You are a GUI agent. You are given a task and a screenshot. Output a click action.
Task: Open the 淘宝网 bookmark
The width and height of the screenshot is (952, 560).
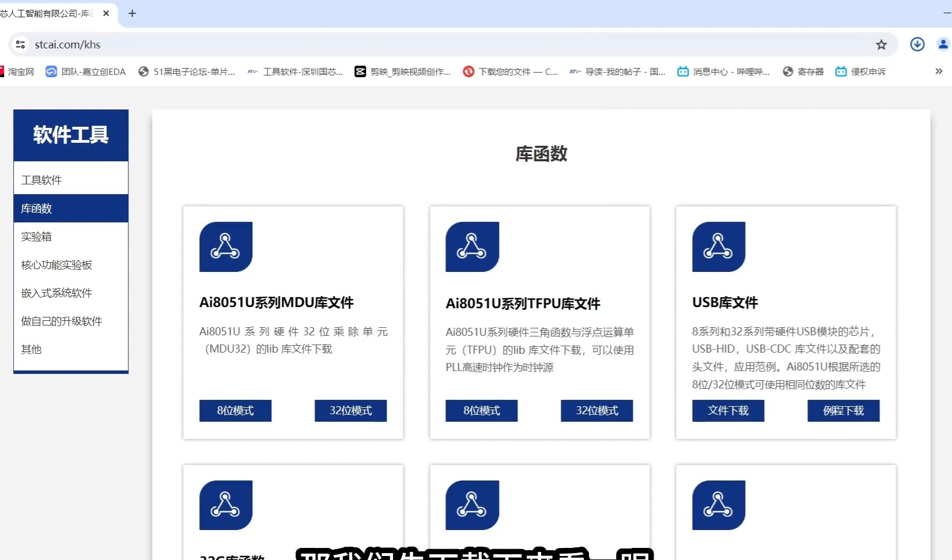tap(17, 71)
